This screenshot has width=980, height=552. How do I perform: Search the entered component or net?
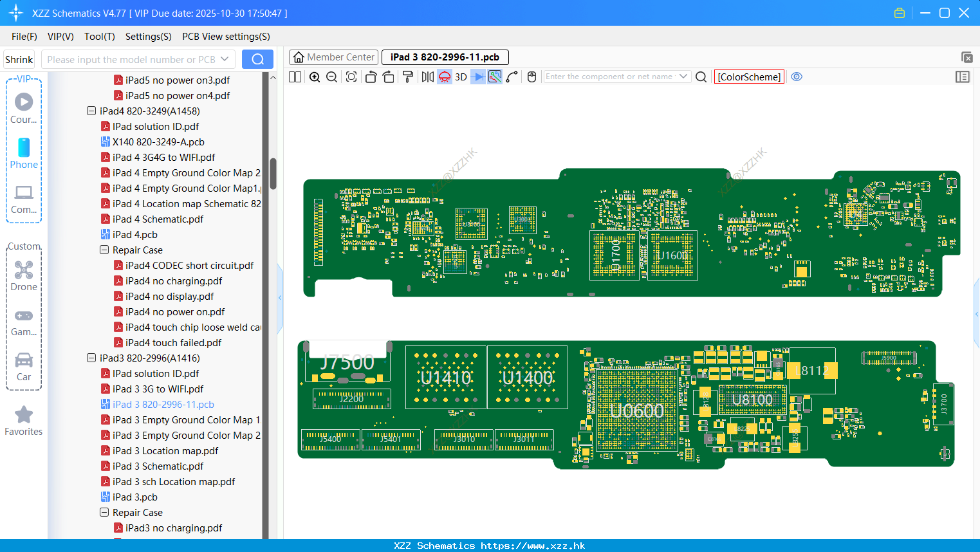pyautogui.click(x=701, y=77)
